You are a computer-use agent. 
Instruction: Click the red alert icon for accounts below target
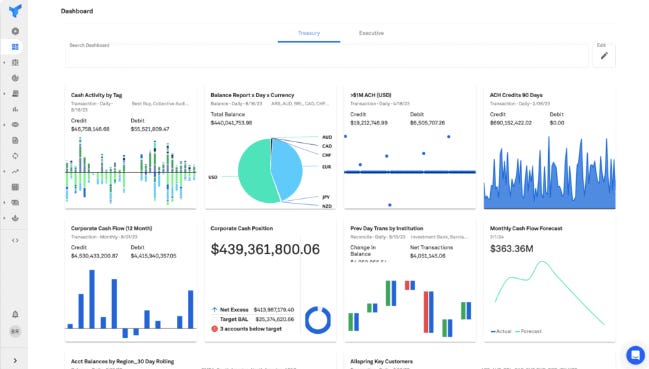pos(214,329)
